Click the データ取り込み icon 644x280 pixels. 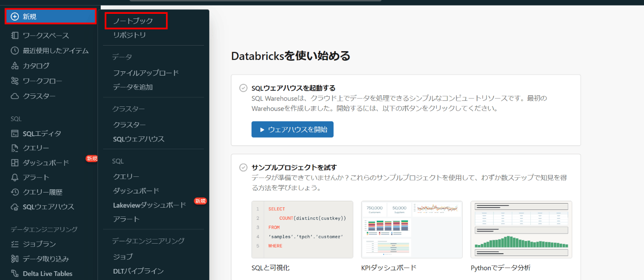click(15, 259)
